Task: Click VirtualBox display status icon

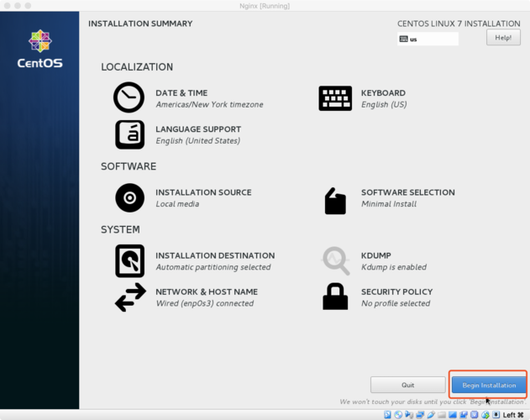Action: pos(453,415)
